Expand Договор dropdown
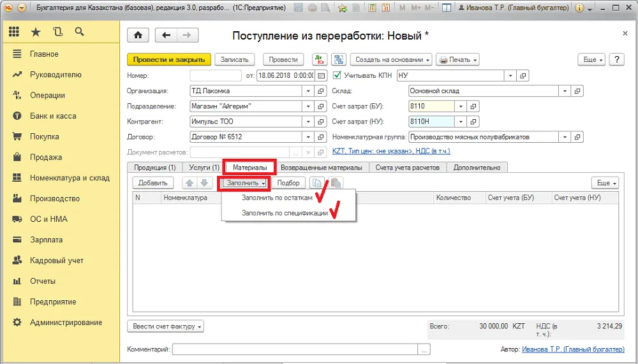Viewport: 638px width, 364px height. tap(308, 137)
